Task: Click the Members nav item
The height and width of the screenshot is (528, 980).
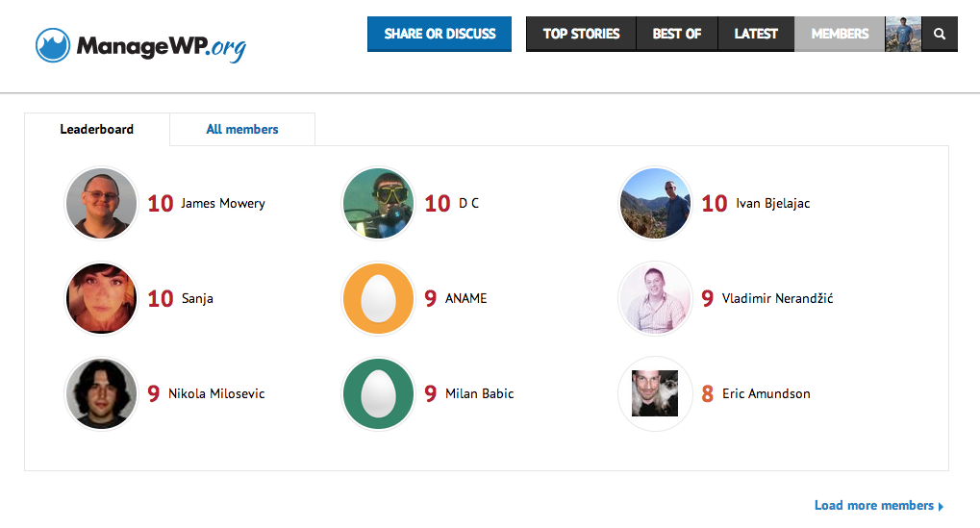Action: pyautogui.click(x=840, y=34)
